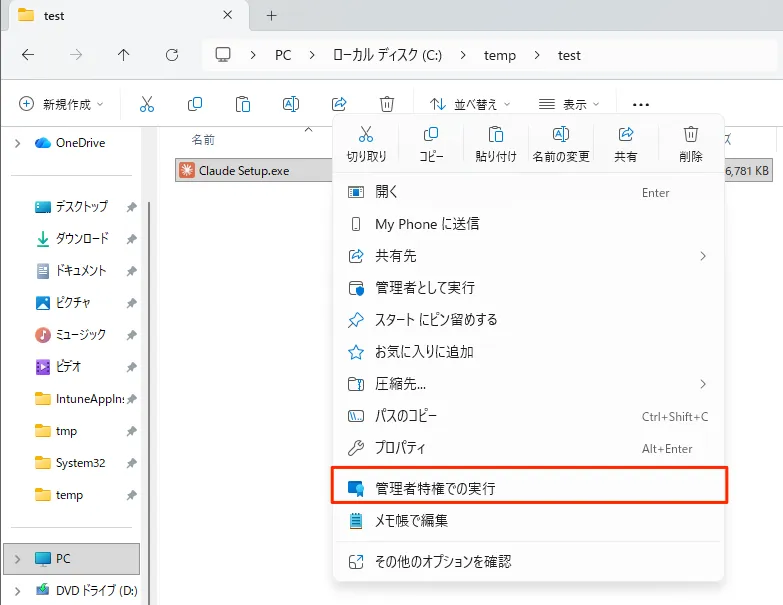Image resolution: width=783 pixels, height=605 pixels.
Task: Open the ダウンロード folder in sidebar
Action: [80, 239]
